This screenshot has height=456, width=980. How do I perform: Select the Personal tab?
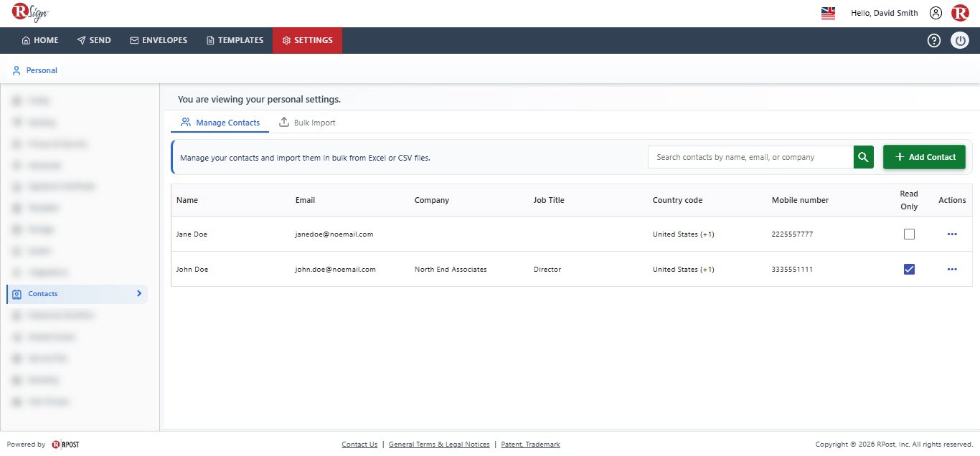(34, 70)
